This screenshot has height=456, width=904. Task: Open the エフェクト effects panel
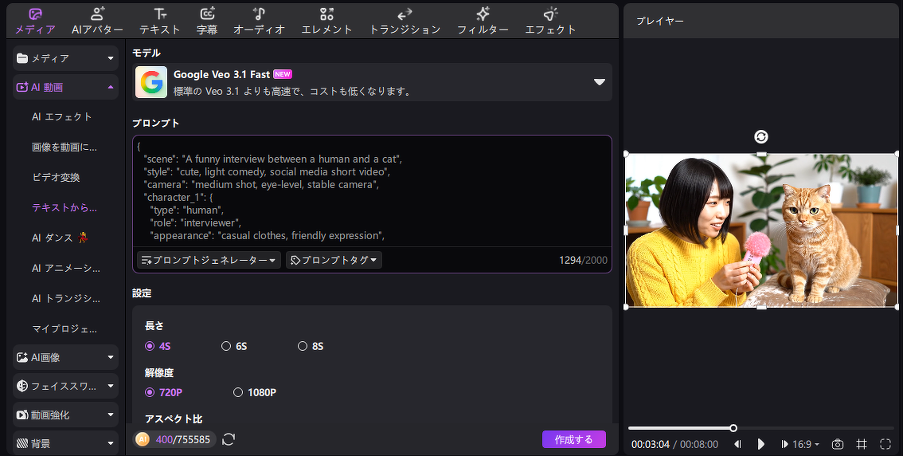550,20
